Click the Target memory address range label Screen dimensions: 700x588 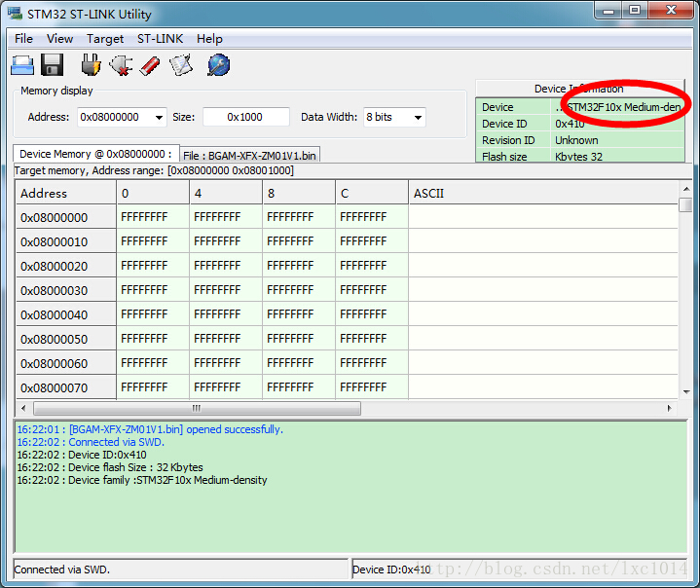point(154,170)
